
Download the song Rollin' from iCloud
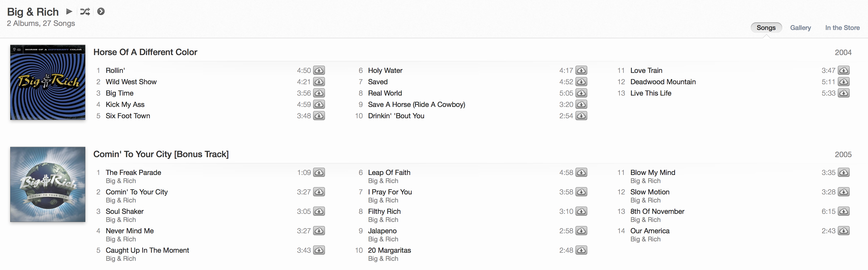tap(319, 70)
